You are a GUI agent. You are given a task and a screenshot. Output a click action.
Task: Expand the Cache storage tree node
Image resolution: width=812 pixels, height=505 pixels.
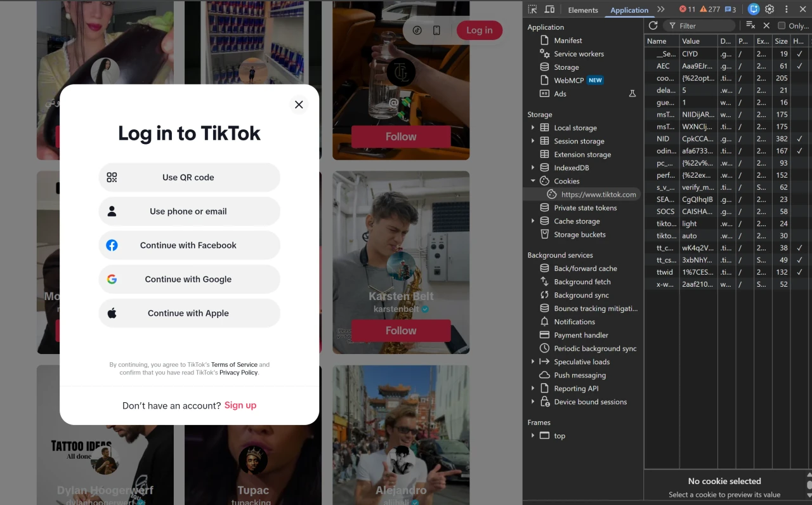point(533,221)
